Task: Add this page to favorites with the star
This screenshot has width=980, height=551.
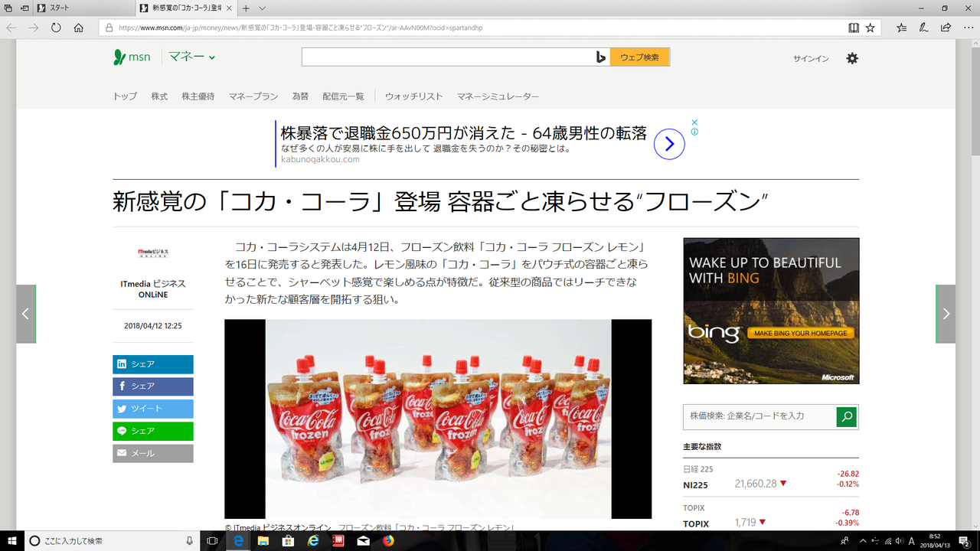Action: (x=871, y=28)
